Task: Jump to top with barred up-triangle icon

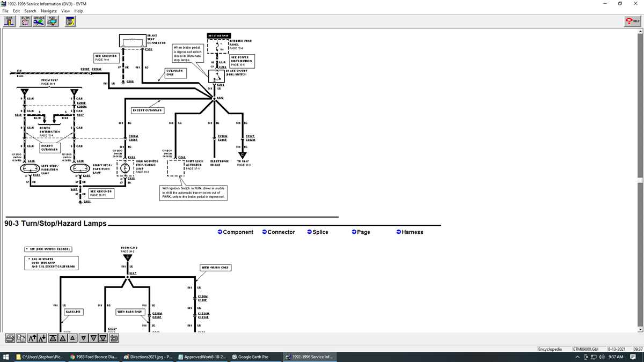Action: point(53,338)
